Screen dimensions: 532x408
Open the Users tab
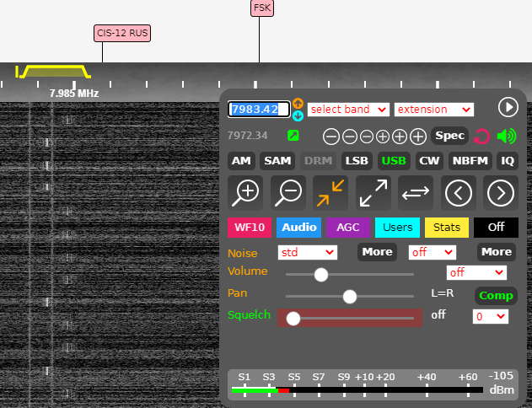(397, 228)
